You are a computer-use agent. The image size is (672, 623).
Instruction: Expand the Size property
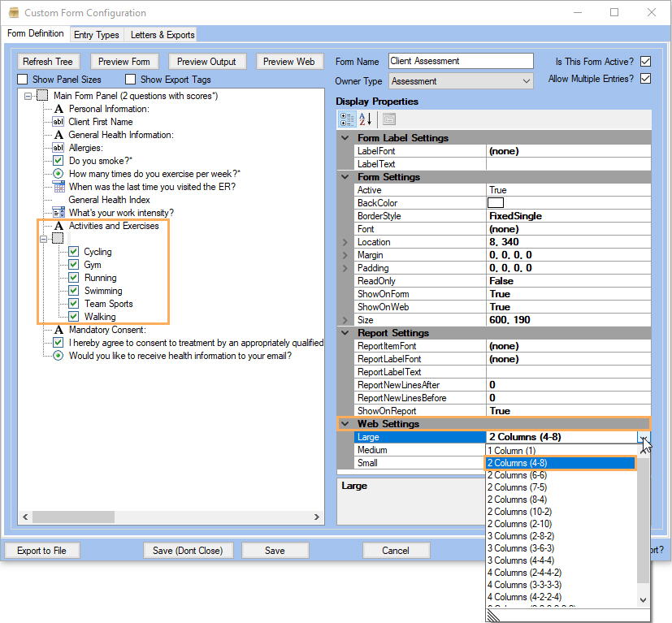(345, 320)
